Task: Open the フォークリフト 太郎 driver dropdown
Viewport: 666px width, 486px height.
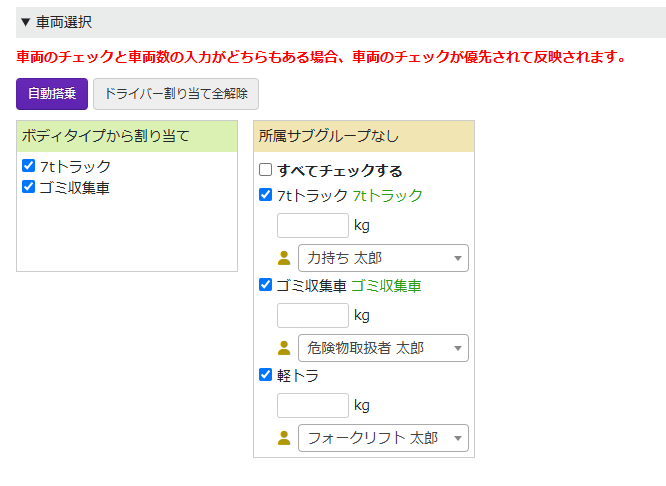Action: [x=383, y=438]
